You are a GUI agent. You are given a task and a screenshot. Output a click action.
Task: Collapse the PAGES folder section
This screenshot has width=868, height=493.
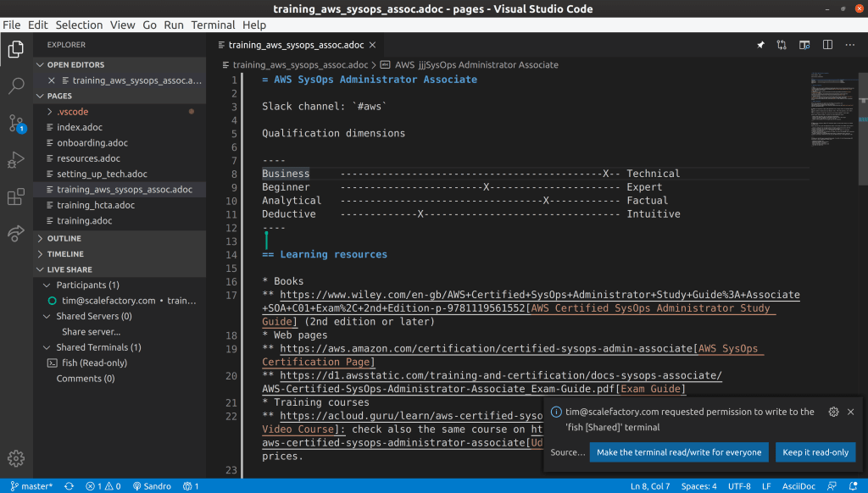120,96
